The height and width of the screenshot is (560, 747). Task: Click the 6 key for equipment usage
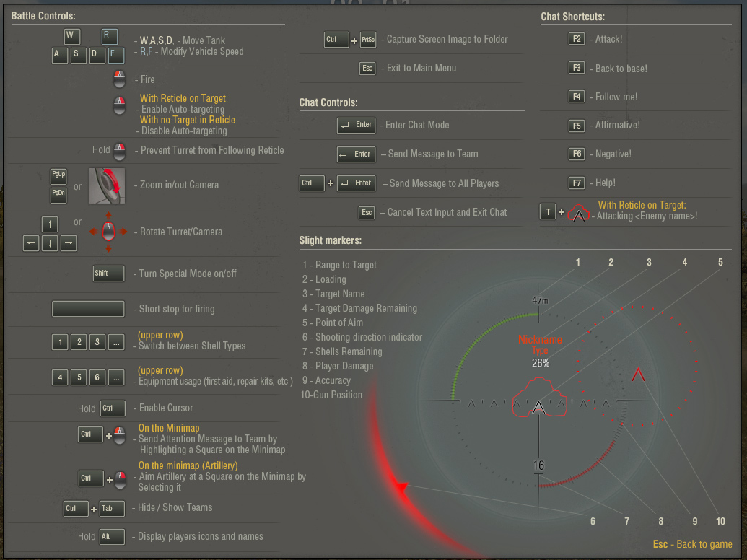coord(97,377)
